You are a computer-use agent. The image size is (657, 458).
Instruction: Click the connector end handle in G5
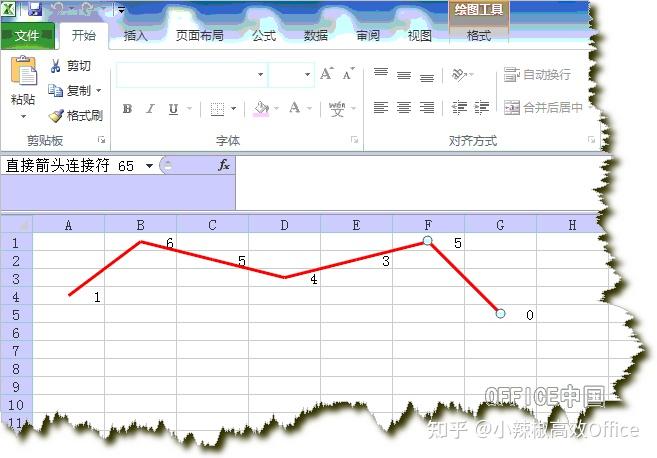click(500, 313)
